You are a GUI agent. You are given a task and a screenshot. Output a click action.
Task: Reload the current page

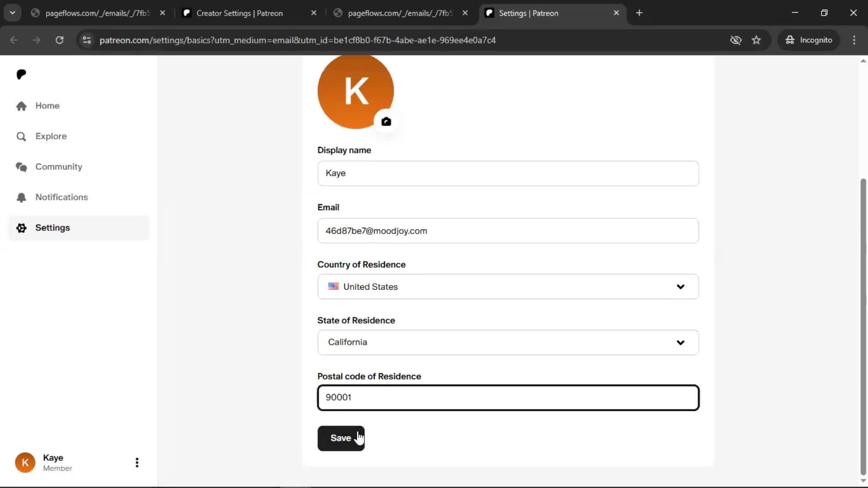59,40
